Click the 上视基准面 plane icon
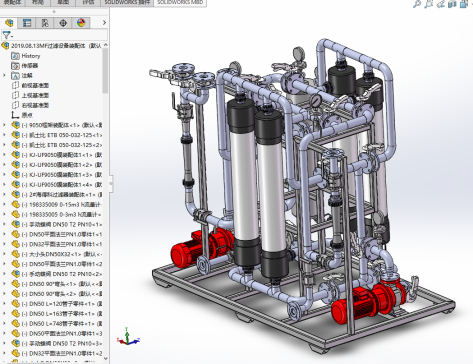The height and width of the screenshot is (364, 473). coord(15,95)
